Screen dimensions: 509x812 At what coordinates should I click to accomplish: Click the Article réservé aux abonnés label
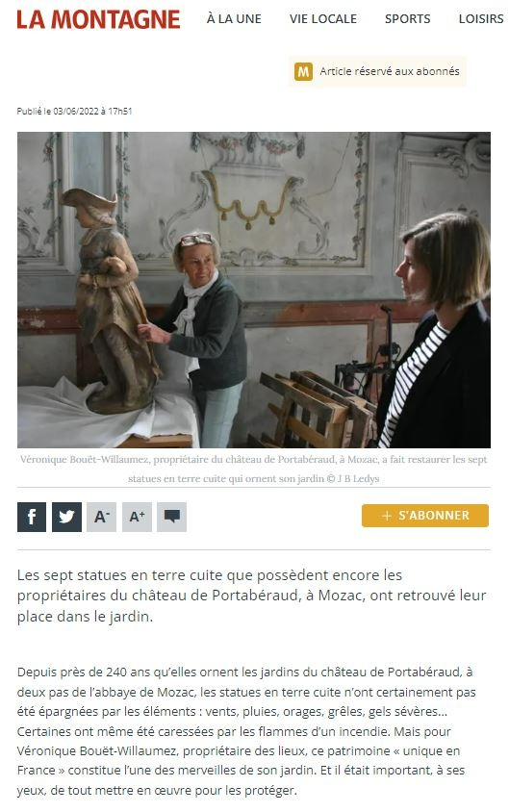(x=390, y=71)
